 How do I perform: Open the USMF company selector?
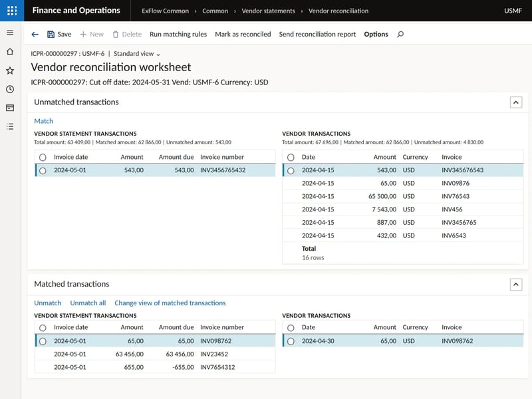[x=513, y=11]
